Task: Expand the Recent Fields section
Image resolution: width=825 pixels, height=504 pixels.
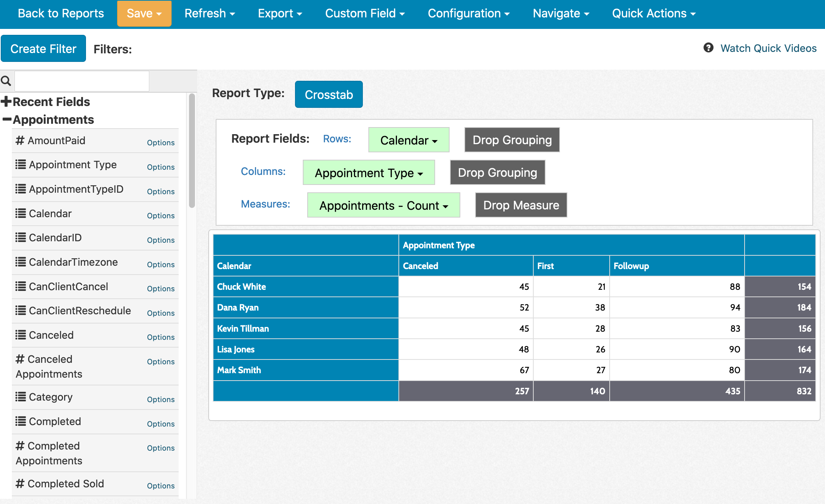Action: (x=7, y=102)
